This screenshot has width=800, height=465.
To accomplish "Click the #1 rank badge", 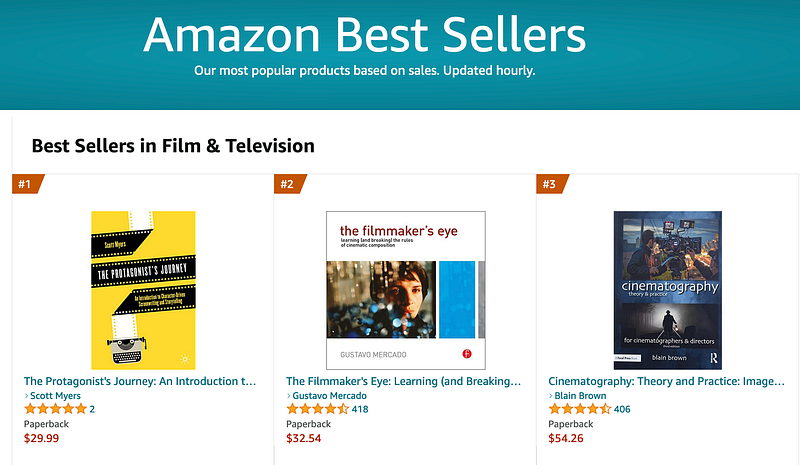I will pos(28,184).
